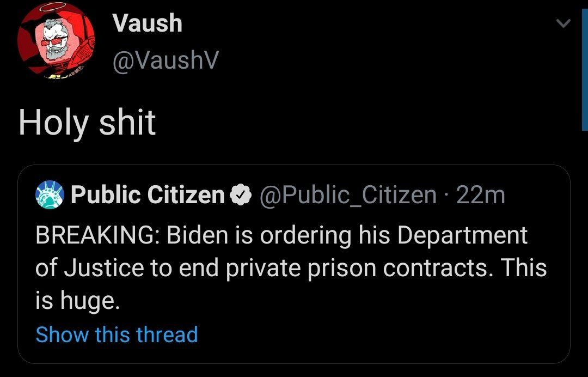Click the "Holy shit" tweet text
The width and height of the screenshot is (588, 377).
[x=87, y=123]
